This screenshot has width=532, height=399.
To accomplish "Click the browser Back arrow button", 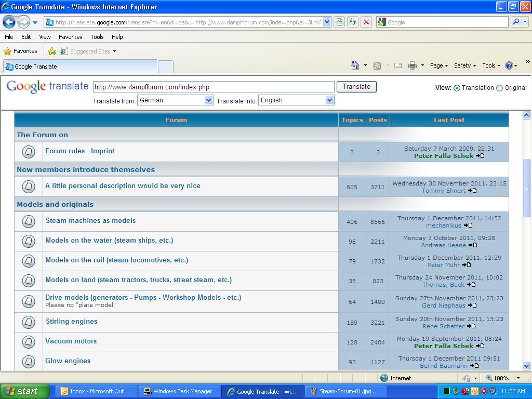I will (x=9, y=22).
